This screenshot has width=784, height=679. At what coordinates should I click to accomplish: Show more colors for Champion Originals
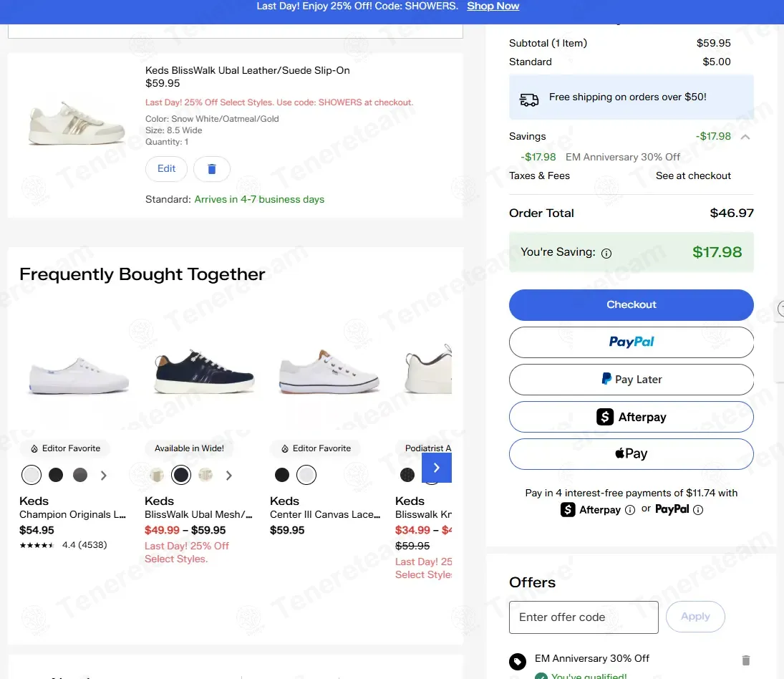pos(104,476)
